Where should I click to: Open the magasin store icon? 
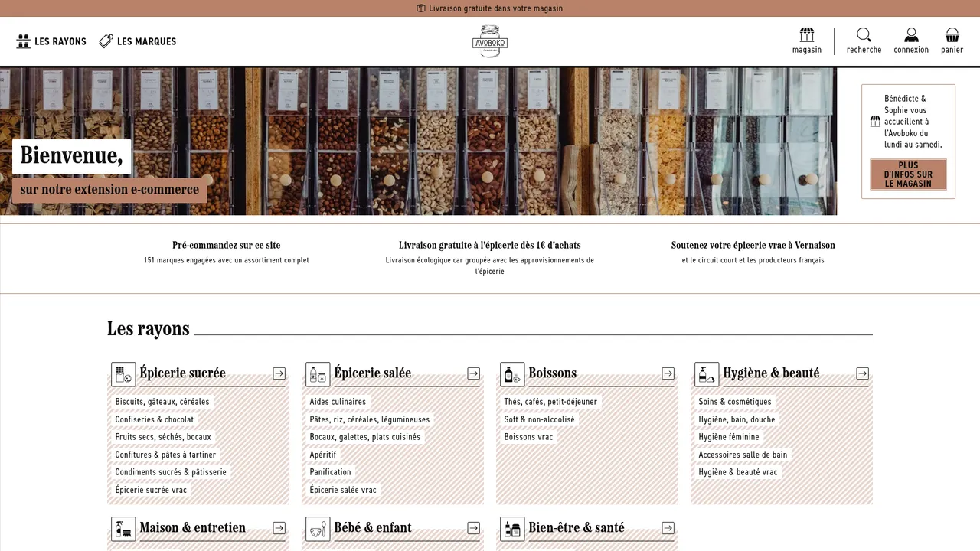[x=806, y=35]
